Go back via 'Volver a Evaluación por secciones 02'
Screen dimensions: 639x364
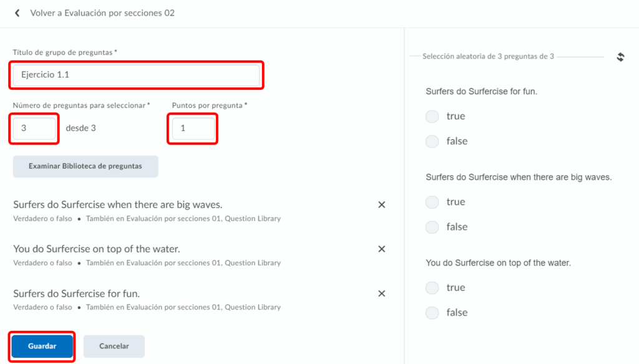pos(102,13)
